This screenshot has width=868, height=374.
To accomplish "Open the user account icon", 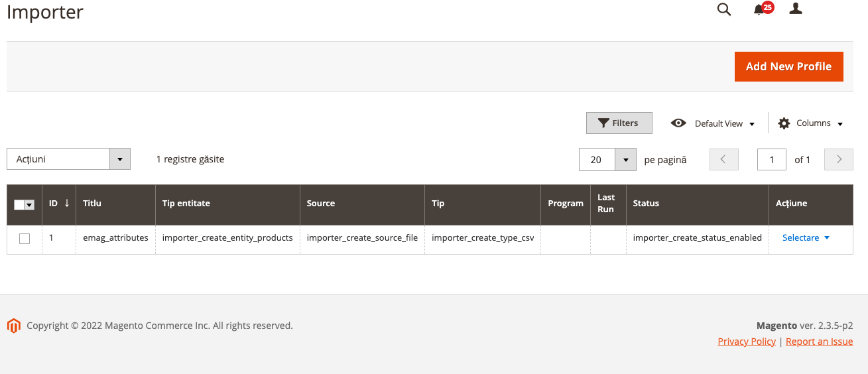I will click(x=796, y=9).
